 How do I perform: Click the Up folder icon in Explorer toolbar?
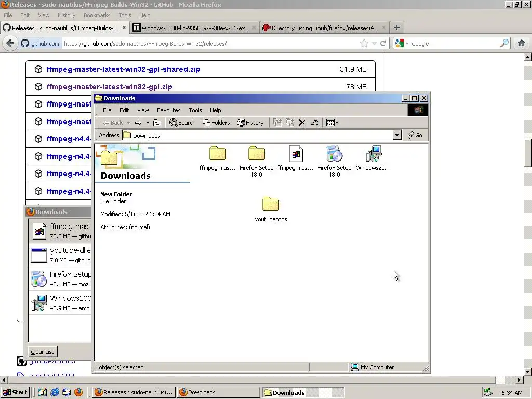click(157, 123)
